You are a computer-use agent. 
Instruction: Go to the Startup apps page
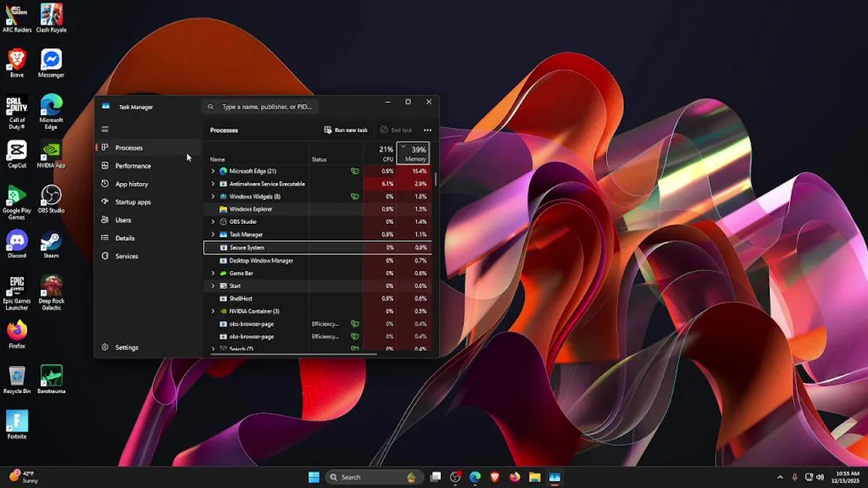point(147,202)
